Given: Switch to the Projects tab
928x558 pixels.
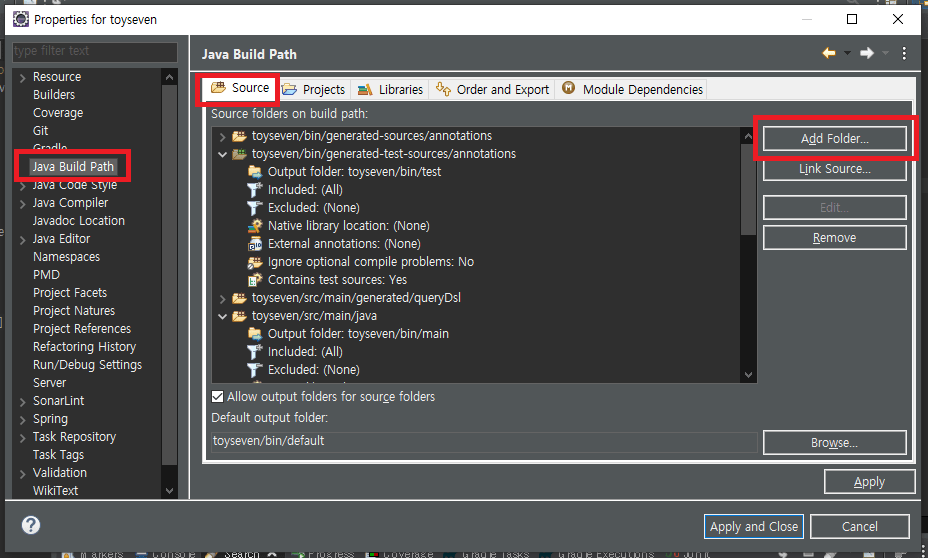Looking at the screenshot, I should [x=314, y=89].
